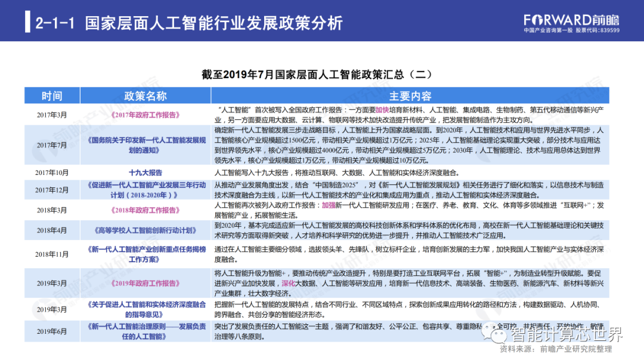Select 2019年3月 beside 关于促进人工智能和实体经济深度融合的指导意见
This screenshot has height=363, width=644.
click(52, 309)
